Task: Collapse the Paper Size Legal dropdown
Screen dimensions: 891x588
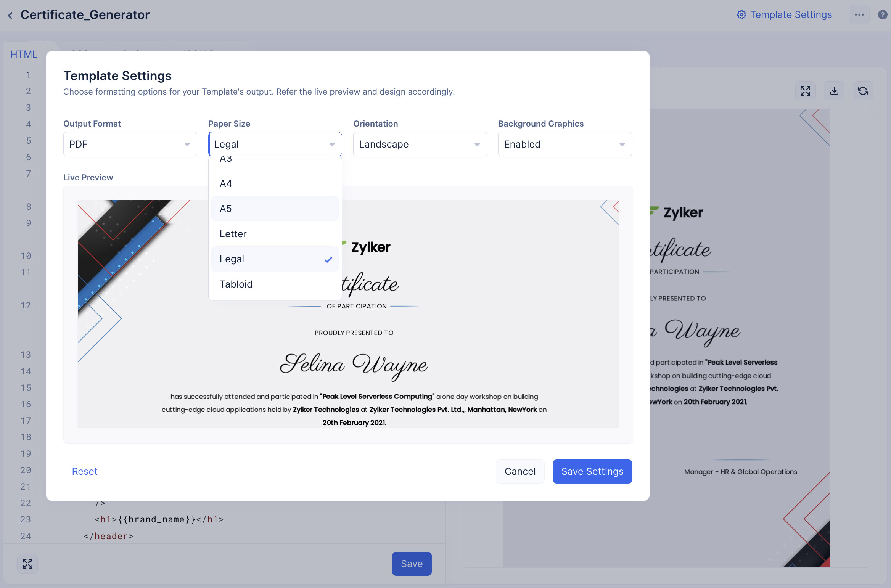Action: click(275, 144)
